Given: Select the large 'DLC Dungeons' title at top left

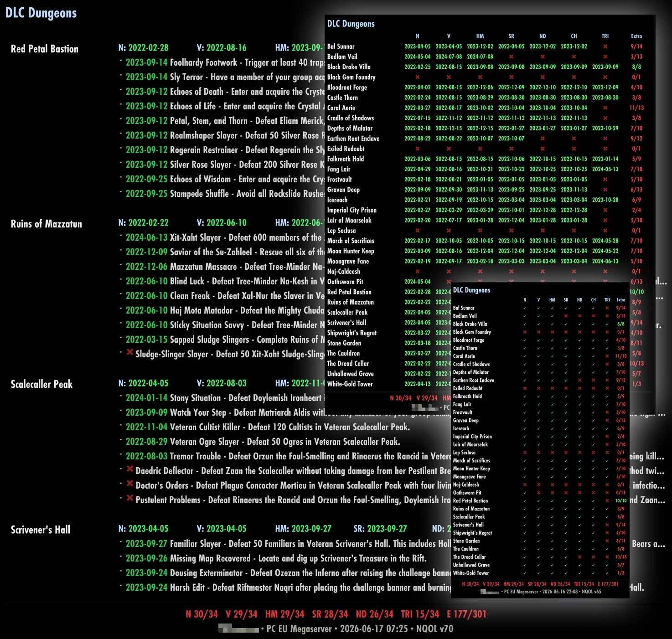Looking at the screenshot, I should (x=41, y=13).
